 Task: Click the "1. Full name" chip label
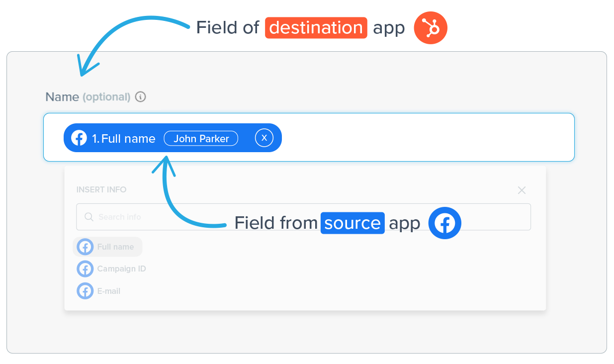124,139
